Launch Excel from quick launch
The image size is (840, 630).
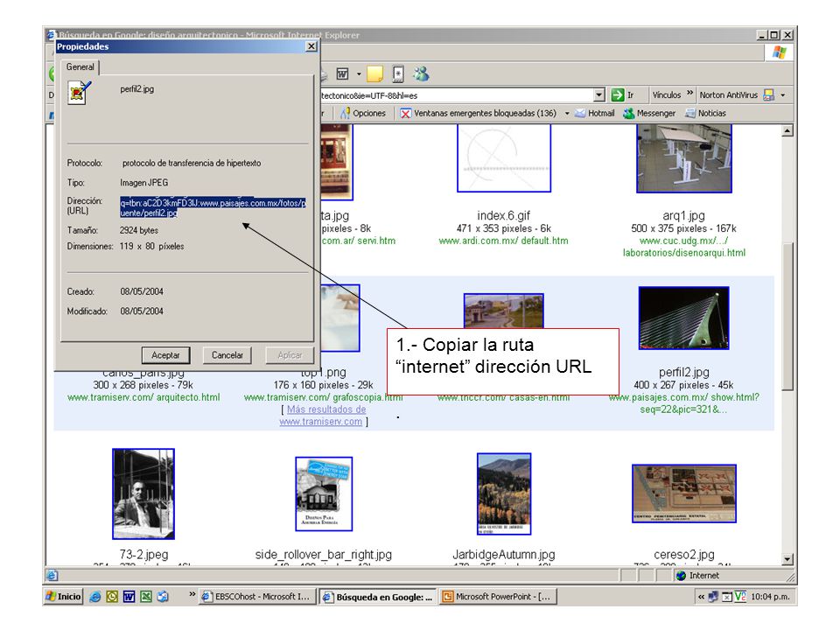[x=146, y=596]
